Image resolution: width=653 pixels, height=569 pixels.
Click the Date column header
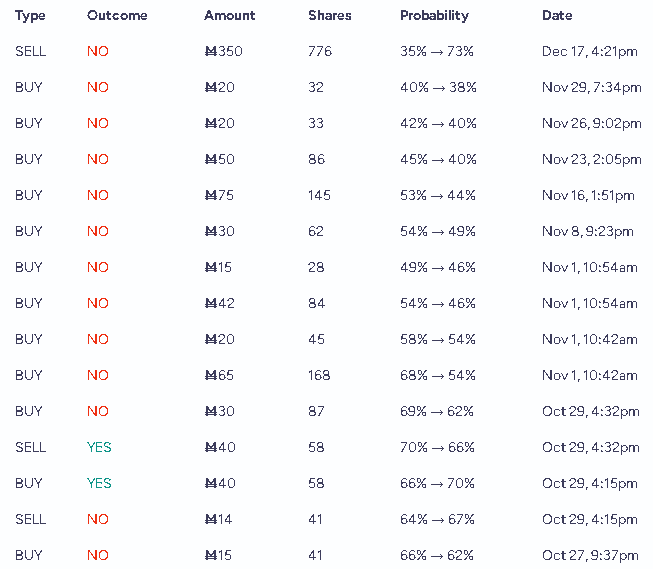tap(557, 15)
